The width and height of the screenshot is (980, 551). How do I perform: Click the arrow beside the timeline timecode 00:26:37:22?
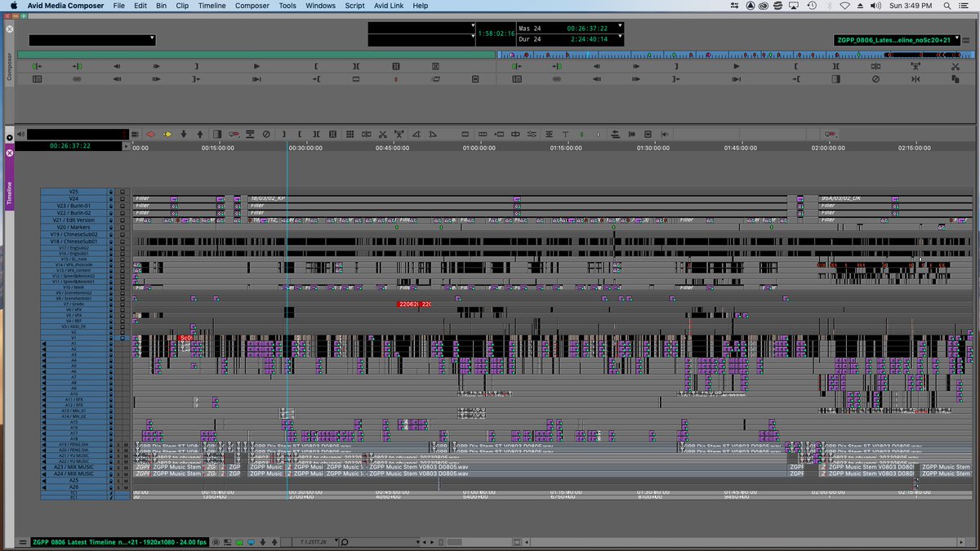click(x=126, y=146)
